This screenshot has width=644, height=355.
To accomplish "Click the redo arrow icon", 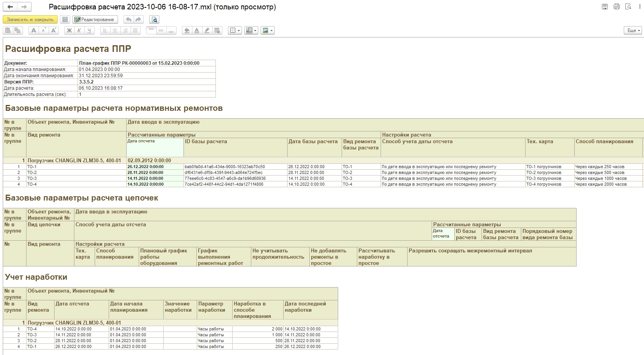I will click(x=138, y=20).
